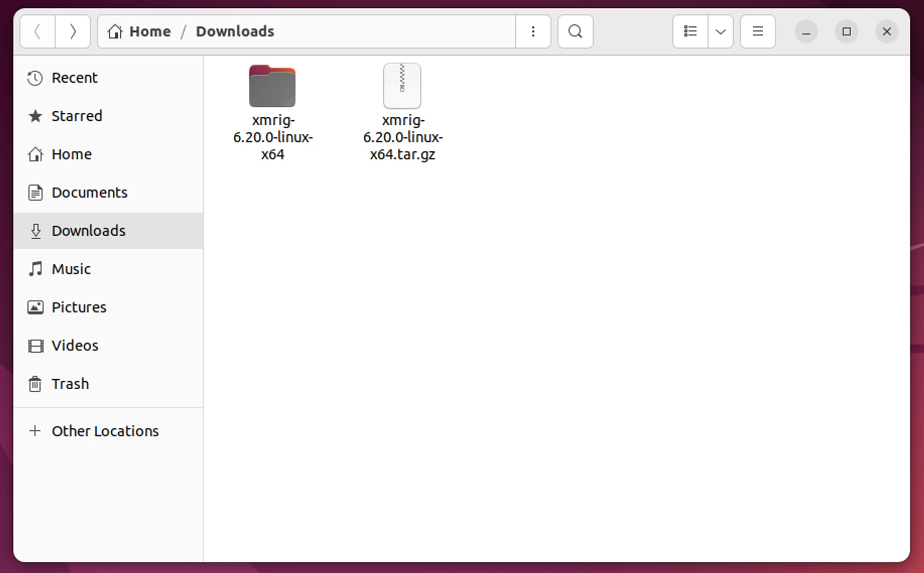Open Videos folder in sidebar
Image resolution: width=924 pixels, height=573 pixels.
75,346
